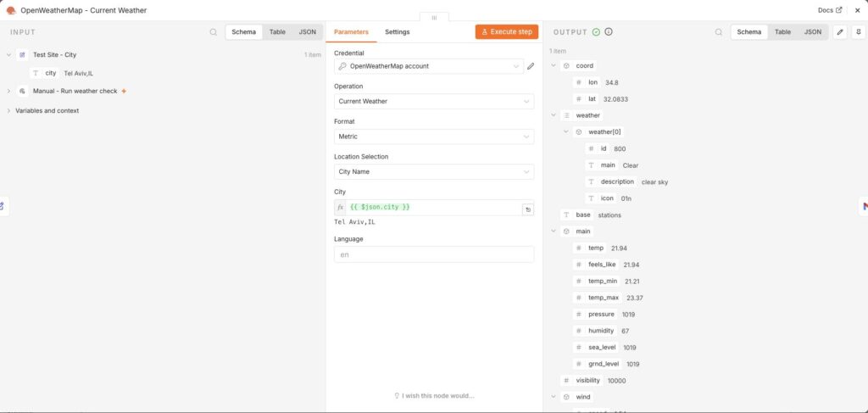The image size is (868, 413).
Task: Click the City field reset icon
Action: pos(528,209)
